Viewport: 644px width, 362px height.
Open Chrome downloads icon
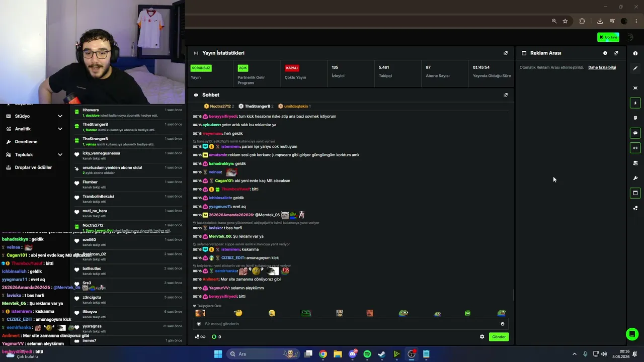(600, 21)
